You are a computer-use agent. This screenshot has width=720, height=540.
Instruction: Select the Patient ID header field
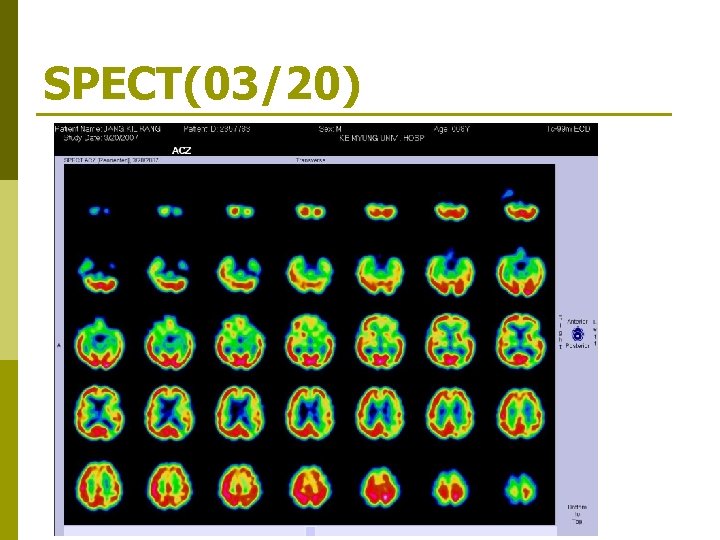click(x=217, y=129)
